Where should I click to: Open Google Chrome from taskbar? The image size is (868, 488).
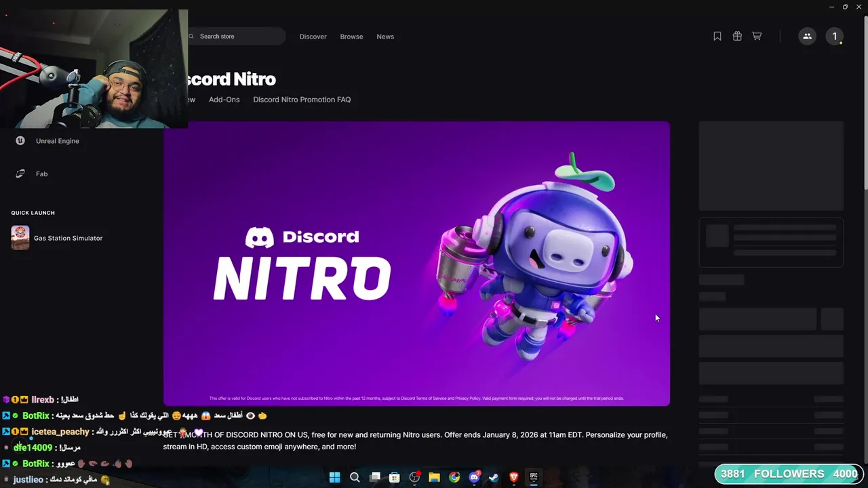pyautogui.click(x=454, y=477)
